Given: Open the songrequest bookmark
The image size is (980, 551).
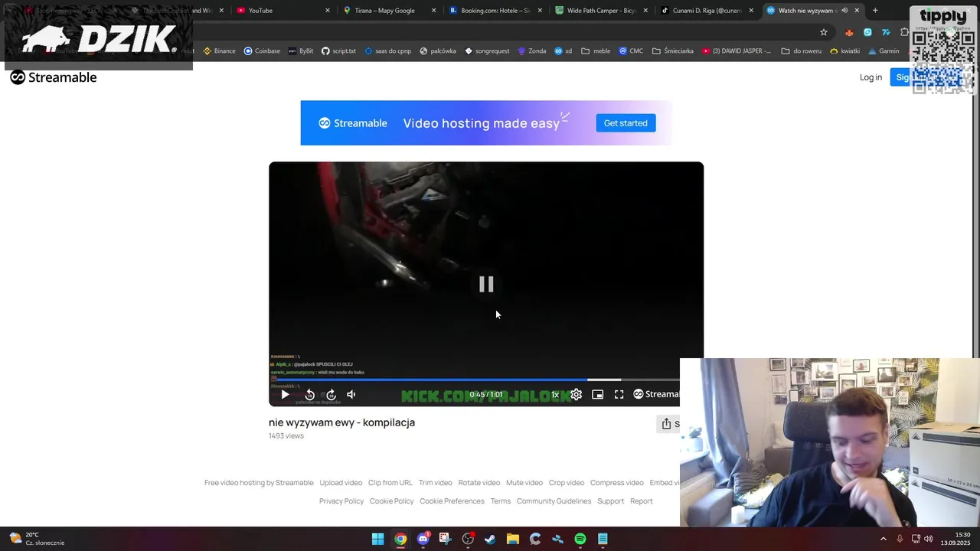Looking at the screenshot, I should (487, 51).
